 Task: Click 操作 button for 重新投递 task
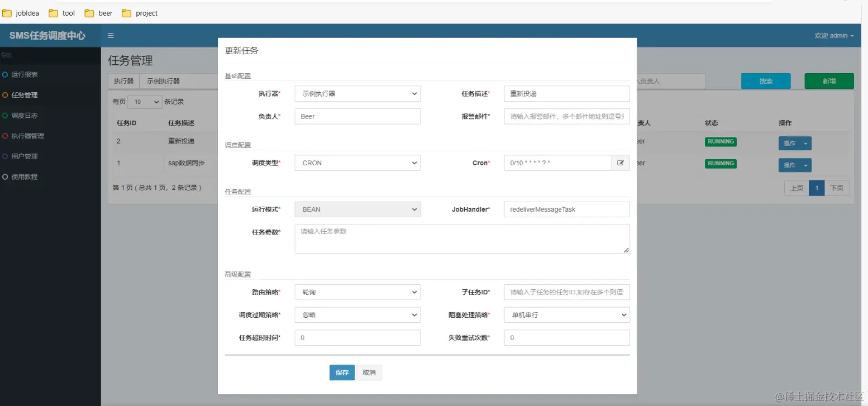pos(789,144)
